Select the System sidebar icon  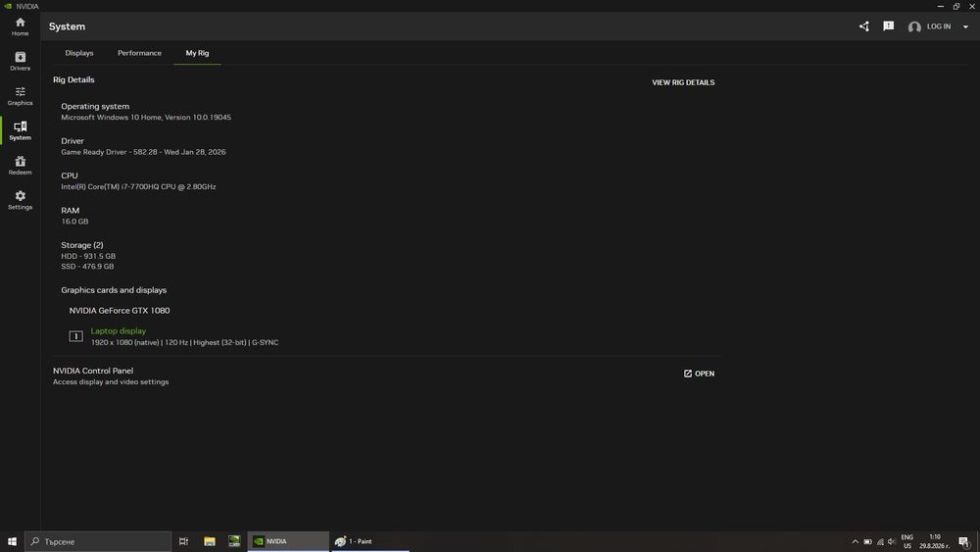coord(20,130)
